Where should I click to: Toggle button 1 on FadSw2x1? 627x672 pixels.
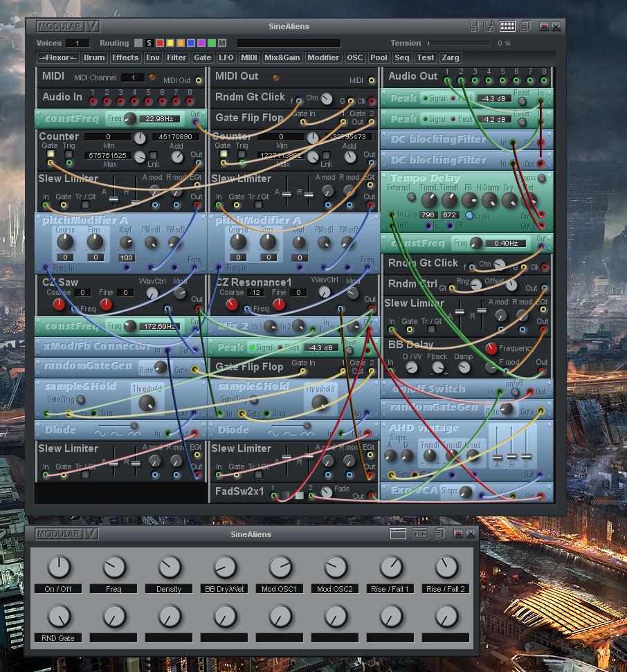pos(284,496)
